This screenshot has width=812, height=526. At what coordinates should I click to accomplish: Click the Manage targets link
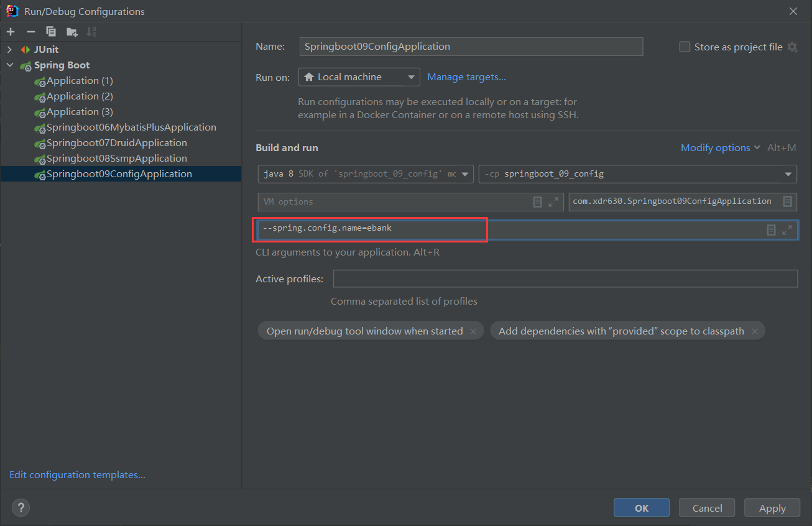tap(466, 77)
